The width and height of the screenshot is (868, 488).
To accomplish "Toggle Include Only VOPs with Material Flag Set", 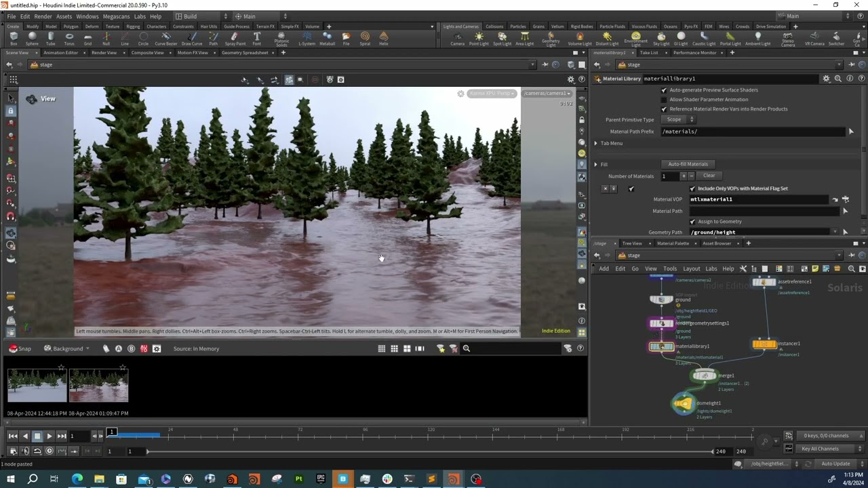I will click(692, 188).
